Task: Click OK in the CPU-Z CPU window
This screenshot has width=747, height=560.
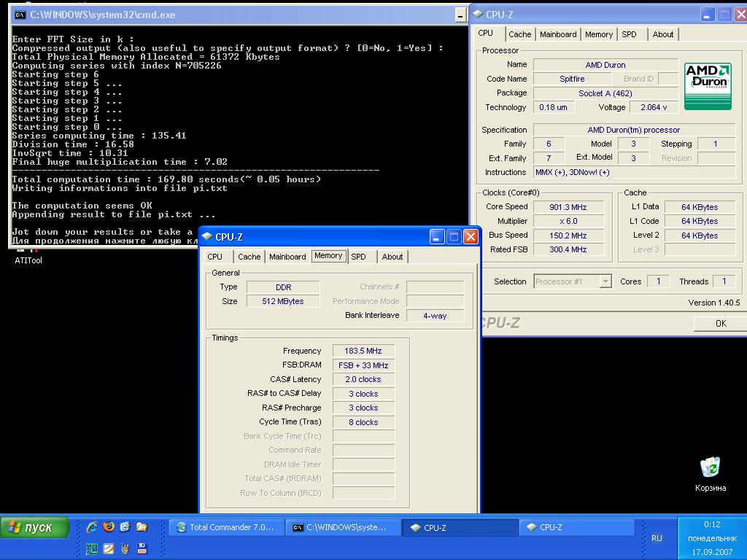Action: (721, 323)
